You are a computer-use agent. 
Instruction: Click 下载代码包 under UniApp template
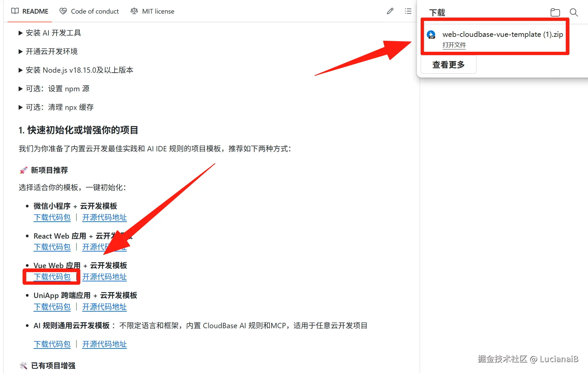[52, 307]
